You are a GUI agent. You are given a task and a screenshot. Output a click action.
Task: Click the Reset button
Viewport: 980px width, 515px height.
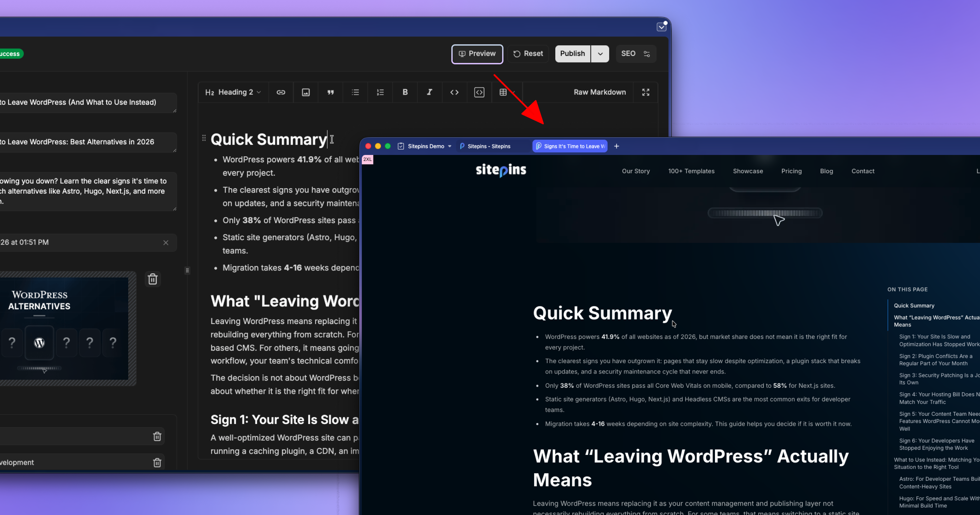(528, 54)
